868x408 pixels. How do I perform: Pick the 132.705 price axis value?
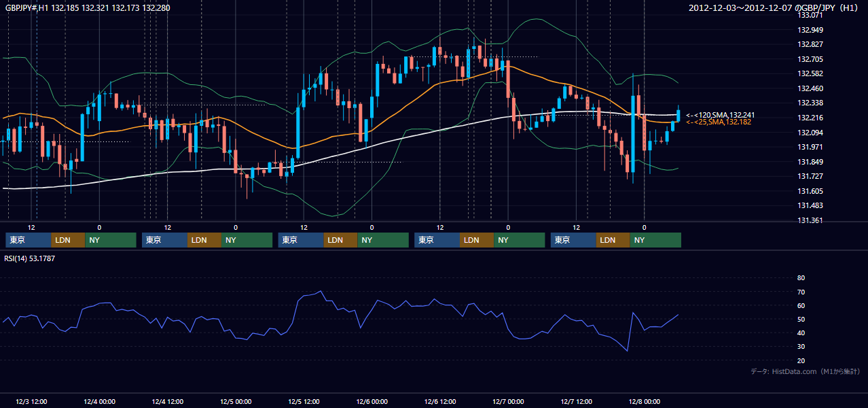[810, 59]
